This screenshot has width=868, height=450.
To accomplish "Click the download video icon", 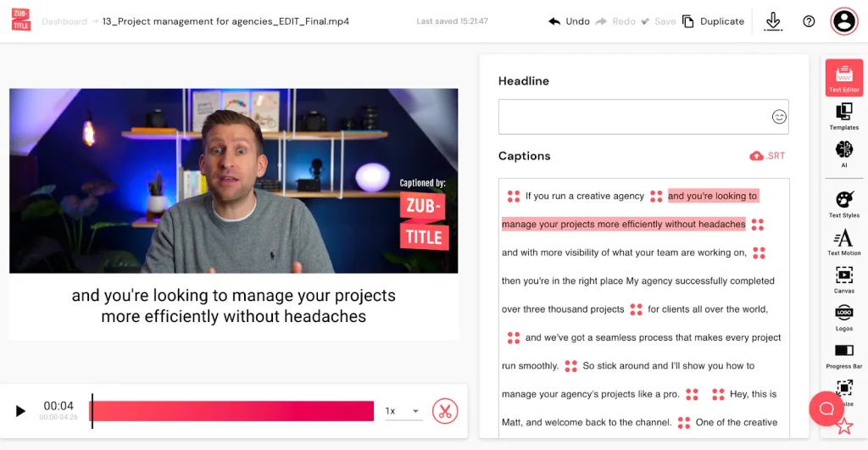I will (x=773, y=21).
